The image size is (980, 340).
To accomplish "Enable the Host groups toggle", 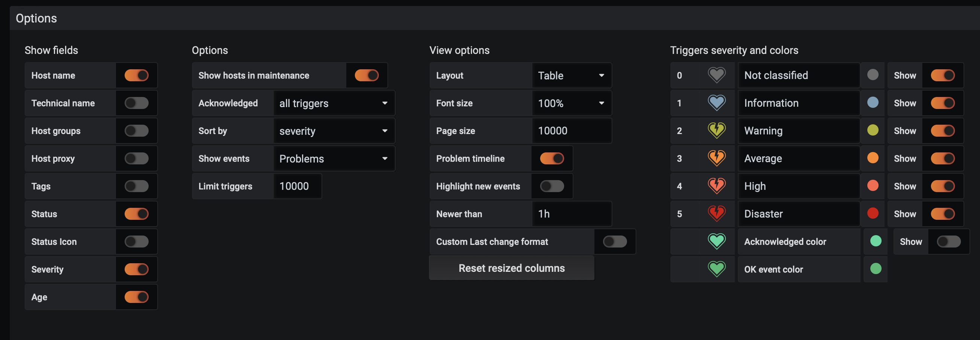I will (137, 131).
